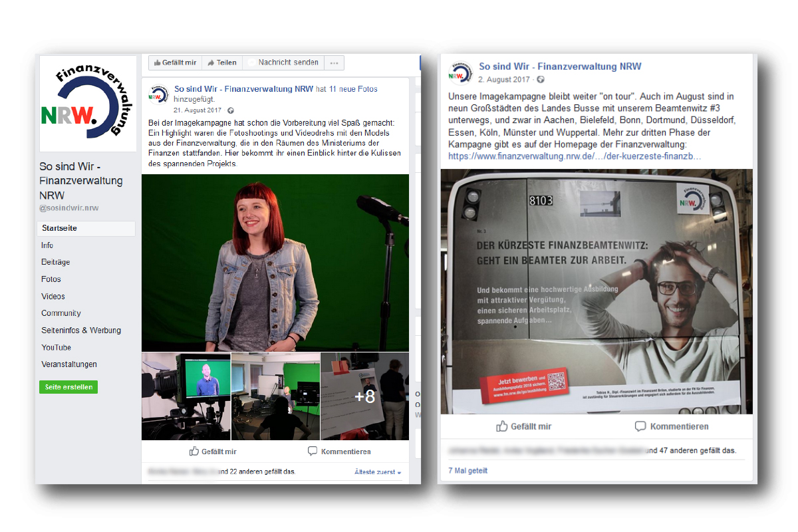Open Beiträge in the left sidebar
The image size is (798, 532).
56,262
